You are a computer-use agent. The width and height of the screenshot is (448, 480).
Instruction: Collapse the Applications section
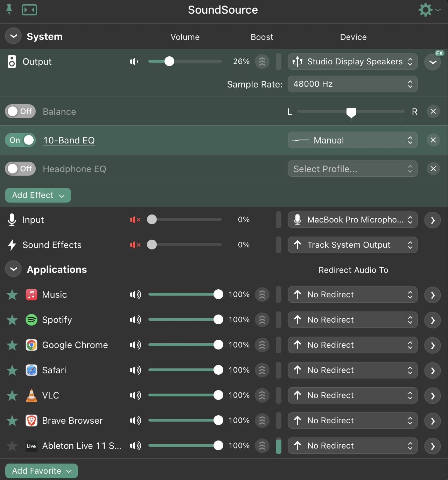click(x=13, y=269)
